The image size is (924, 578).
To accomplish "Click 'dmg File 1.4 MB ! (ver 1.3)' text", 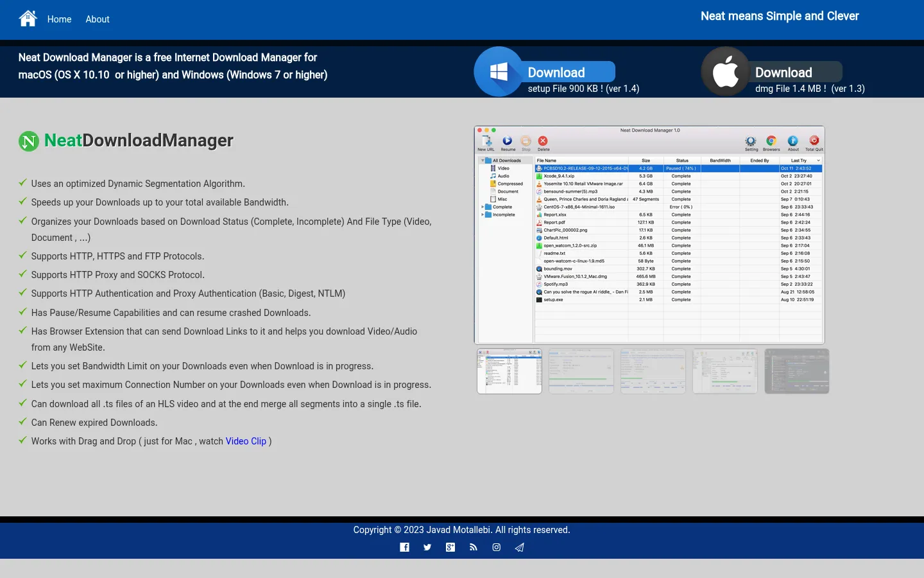I will (x=810, y=89).
